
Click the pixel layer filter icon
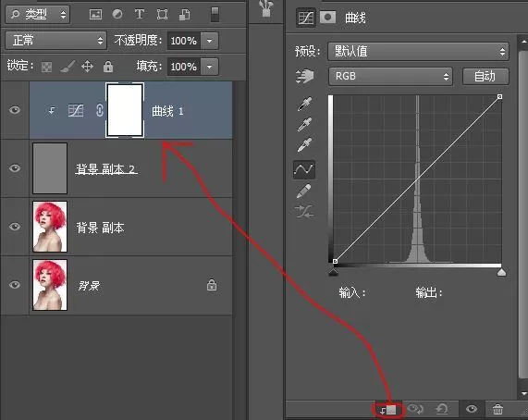(x=95, y=15)
